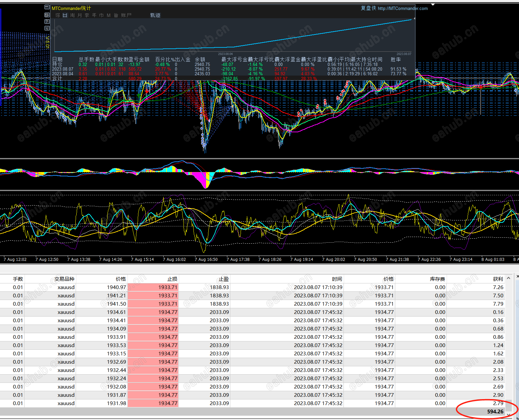Screen dimensions: 519x420
Task: Click the 轨迹 track button
Action: tap(155, 15)
